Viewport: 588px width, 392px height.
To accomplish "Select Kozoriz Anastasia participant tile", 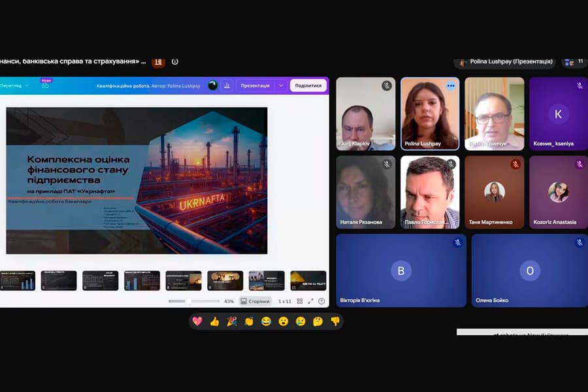I will coord(559,192).
